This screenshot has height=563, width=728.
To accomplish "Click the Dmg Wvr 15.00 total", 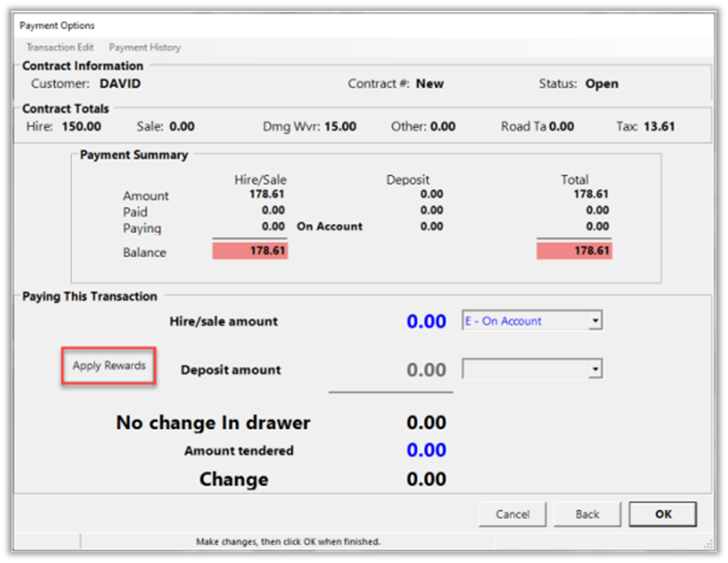I will [x=340, y=127].
